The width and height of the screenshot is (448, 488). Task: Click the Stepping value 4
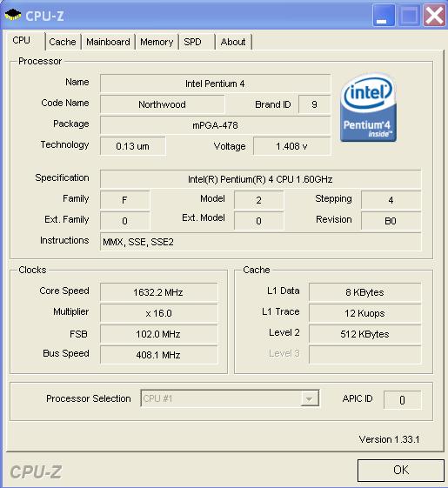point(391,200)
